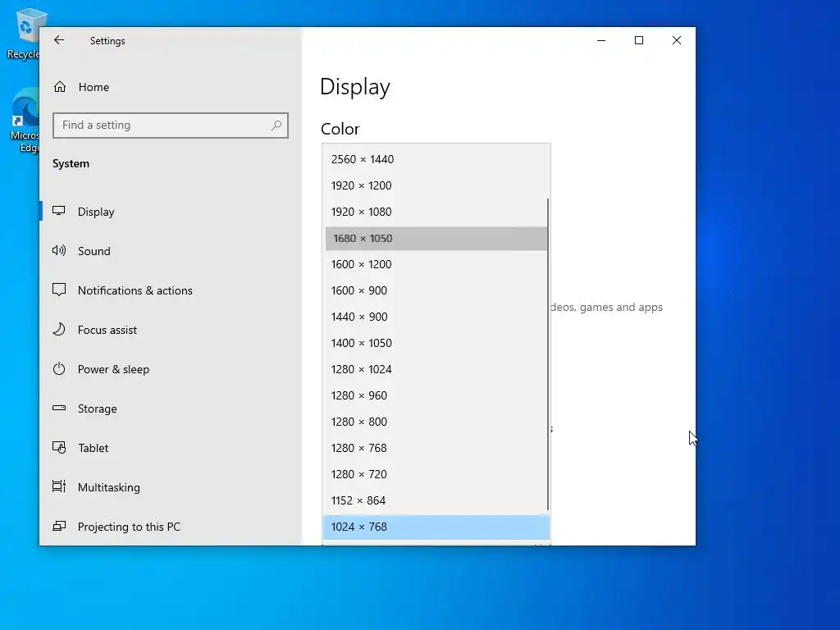The height and width of the screenshot is (630, 840).
Task: Click the Find a setting search box
Action: [x=171, y=126]
